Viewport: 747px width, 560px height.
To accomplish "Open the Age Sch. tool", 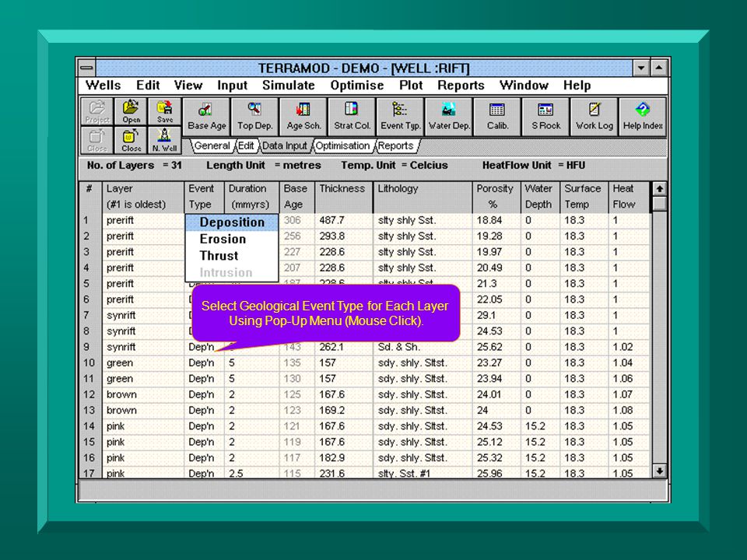I will [303, 117].
